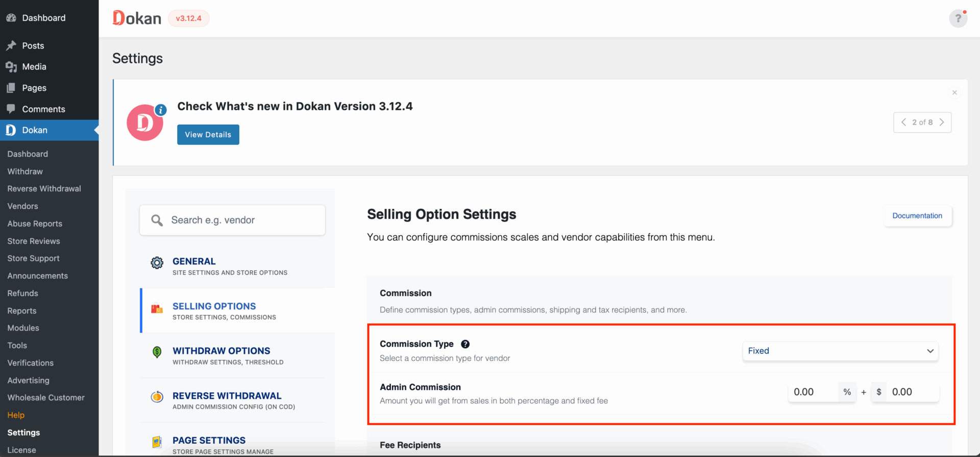980x457 pixels.
Task: Dismiss the What's new notice
Action: coord(954,92)
